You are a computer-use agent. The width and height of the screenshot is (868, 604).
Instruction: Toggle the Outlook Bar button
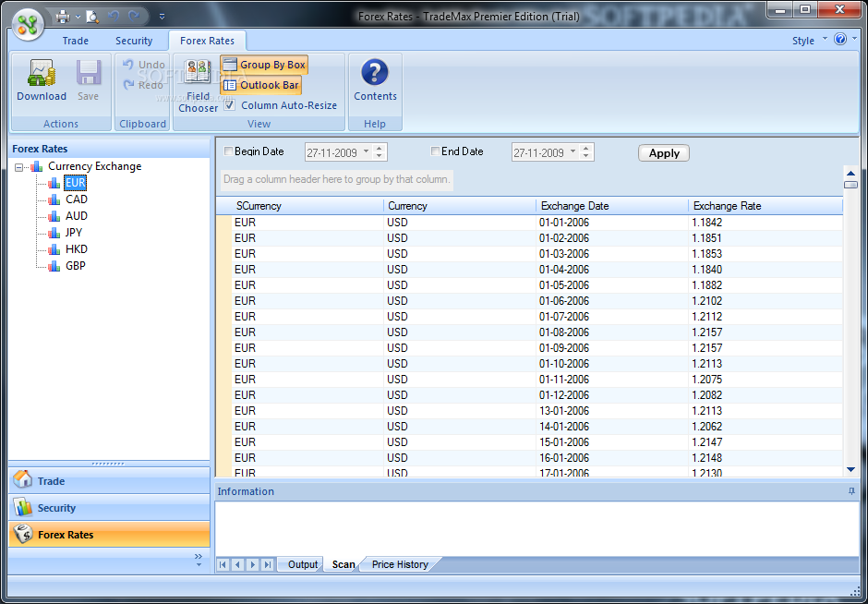(260, 85)
